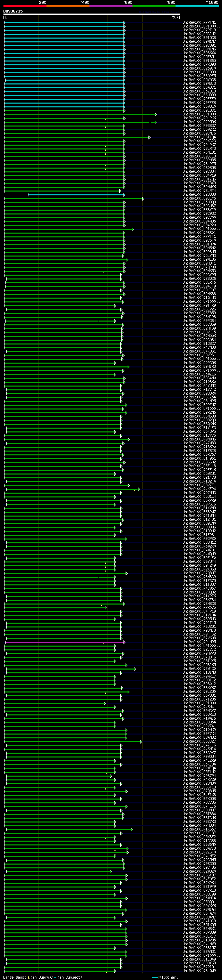Click label UniRef100_Q9LQS1
Image resolution: width=222 pixels, height=980 pixels.
pyautogui.click(x=199, y=110)
